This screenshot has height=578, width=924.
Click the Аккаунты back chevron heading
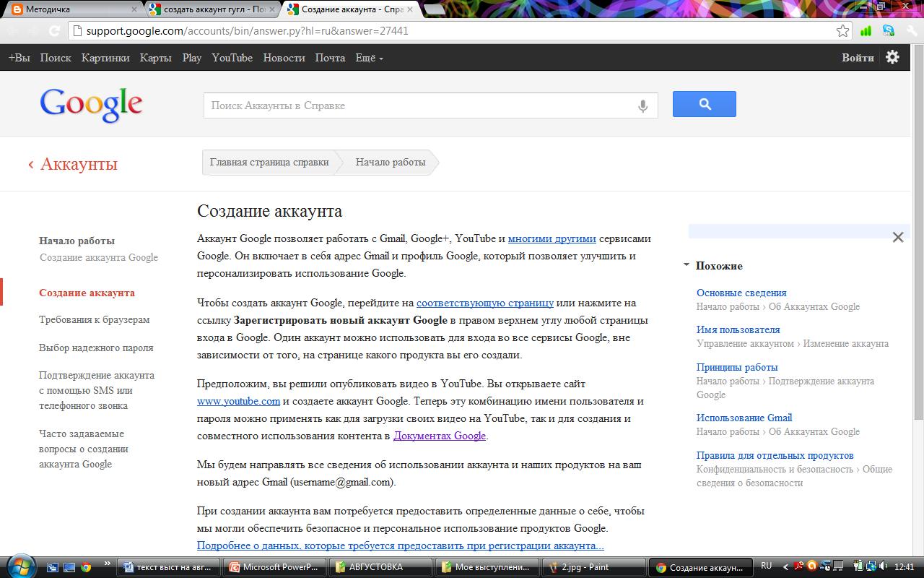click(x=73, y=164)
